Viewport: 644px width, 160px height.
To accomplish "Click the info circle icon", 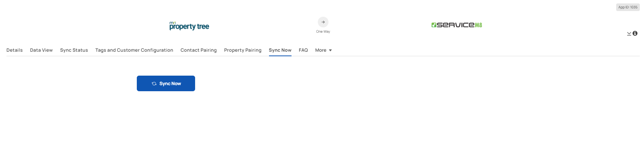I will click(635, 33).
